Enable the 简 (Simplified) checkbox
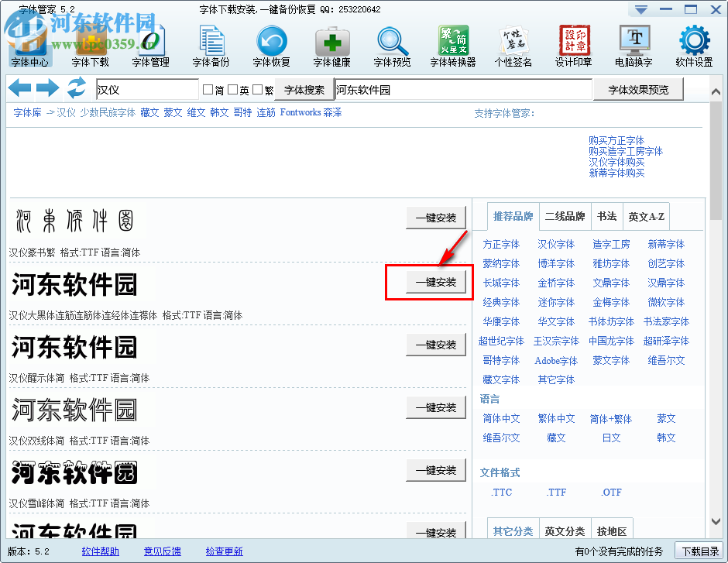 point(208,89)
